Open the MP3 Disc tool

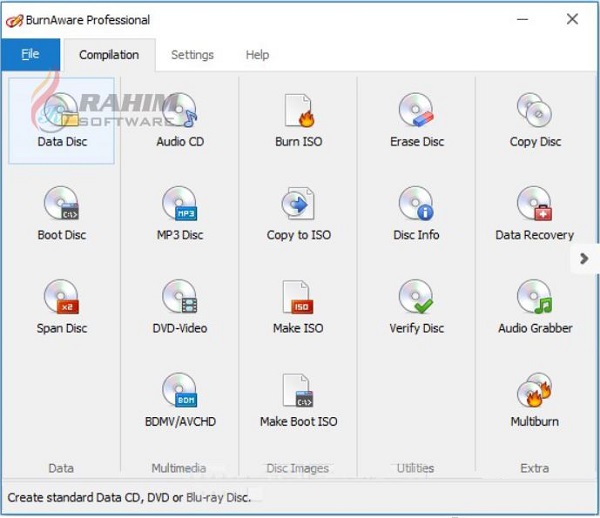coord(180,213)
